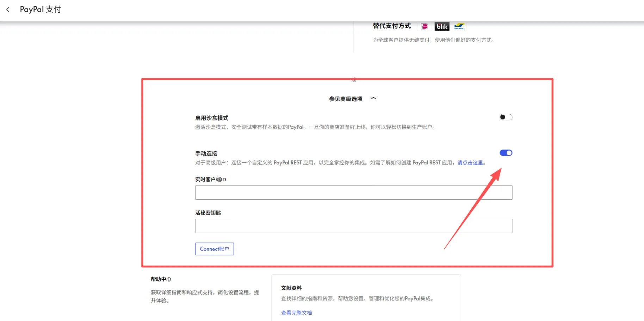Viewport: 644px width, 321px height.
Task: Click the 实时客户端ID input field
Action: tap(354, 193)
